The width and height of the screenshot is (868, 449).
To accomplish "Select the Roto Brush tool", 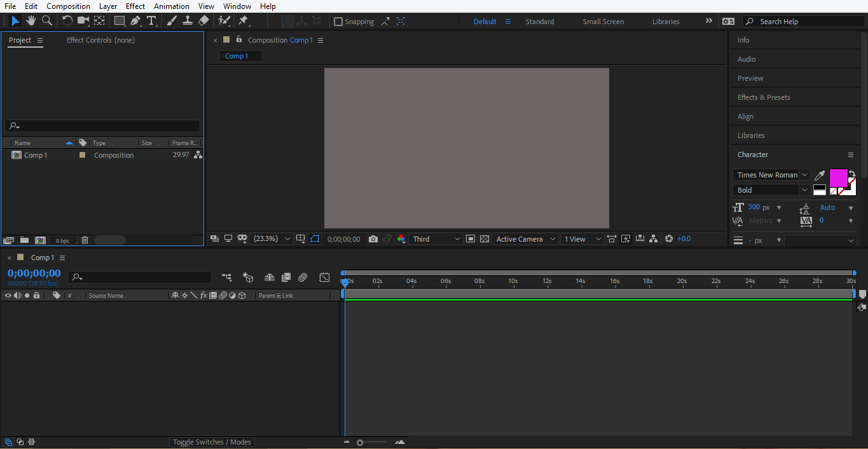I will 224,21.
